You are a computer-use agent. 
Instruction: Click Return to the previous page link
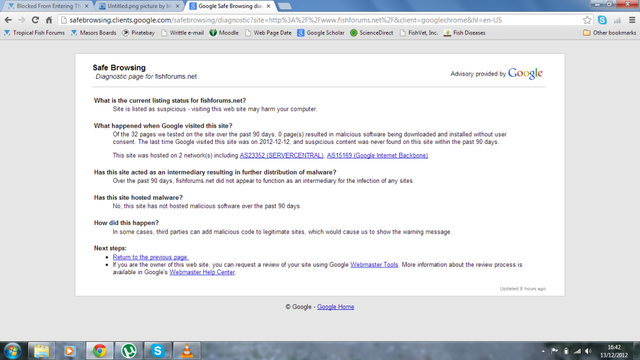(150, 257)
